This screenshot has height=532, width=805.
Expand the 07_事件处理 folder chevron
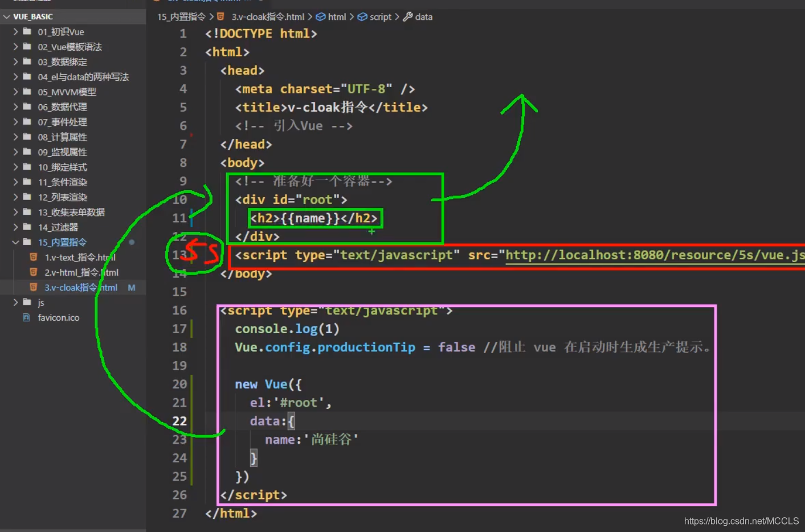15,122
